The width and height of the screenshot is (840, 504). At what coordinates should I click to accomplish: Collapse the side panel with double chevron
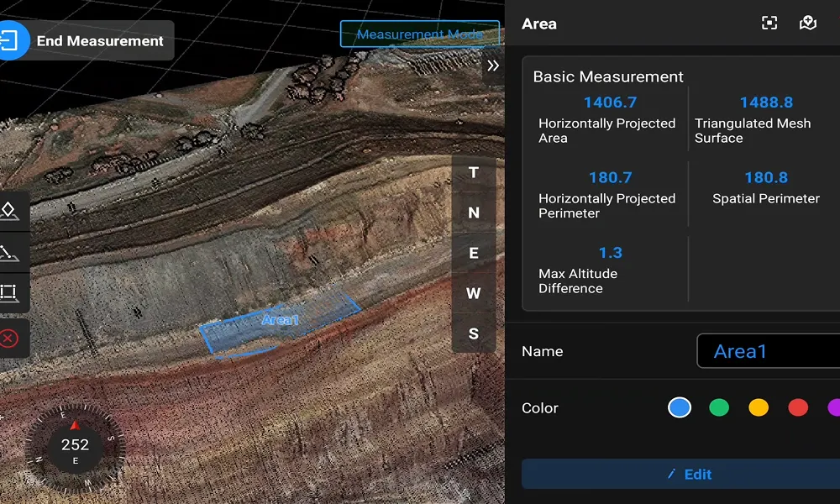tap(493, 66)
